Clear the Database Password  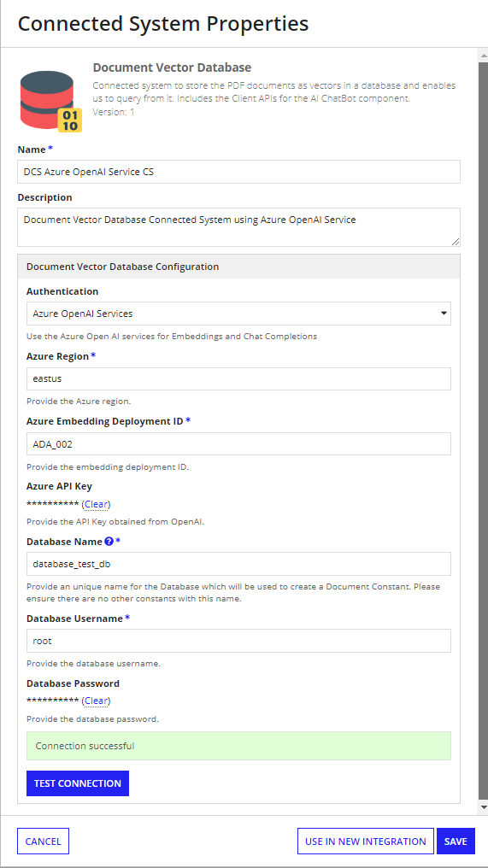[97, 701]
